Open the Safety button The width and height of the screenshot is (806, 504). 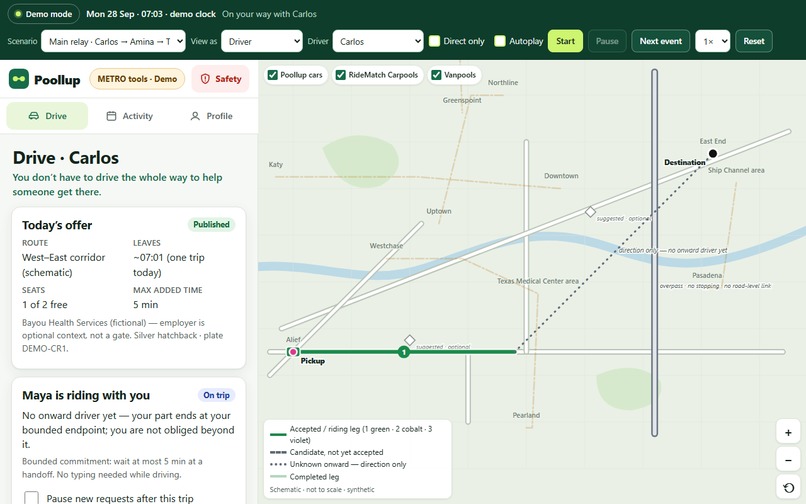click(x=221, y=79)
